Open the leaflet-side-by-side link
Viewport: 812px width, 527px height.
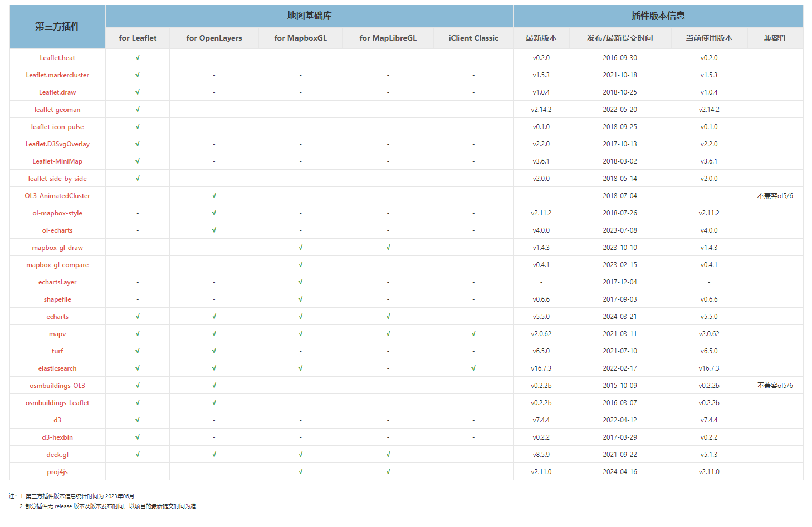[57, 179]
